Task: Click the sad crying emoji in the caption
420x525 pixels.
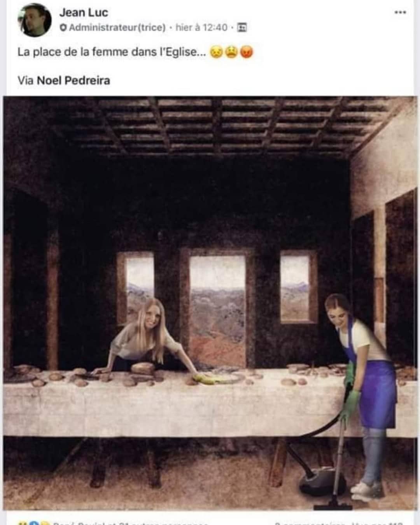Action: point(216,52)
